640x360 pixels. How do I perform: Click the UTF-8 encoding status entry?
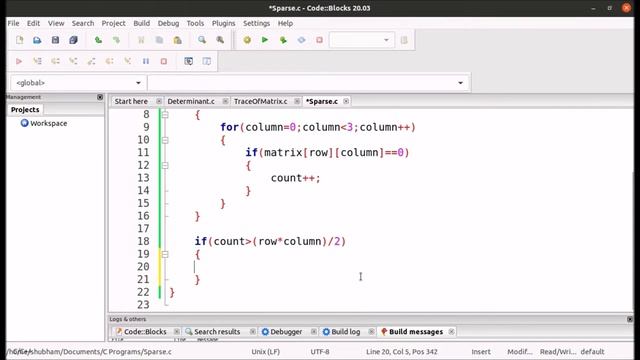(x=320, y=351)
